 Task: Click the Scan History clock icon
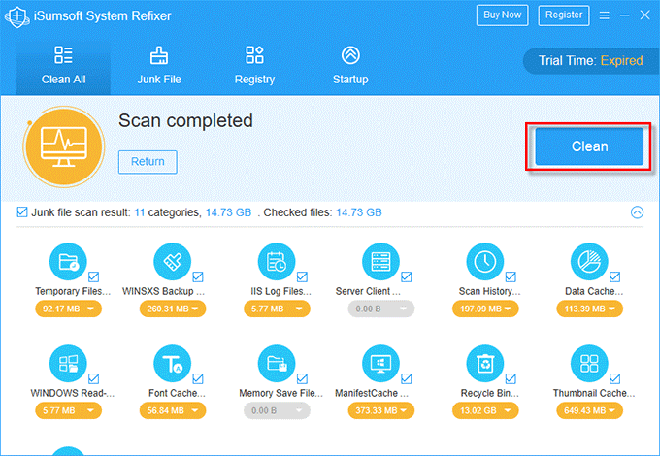pyautogui.click(x=485, y=261)
